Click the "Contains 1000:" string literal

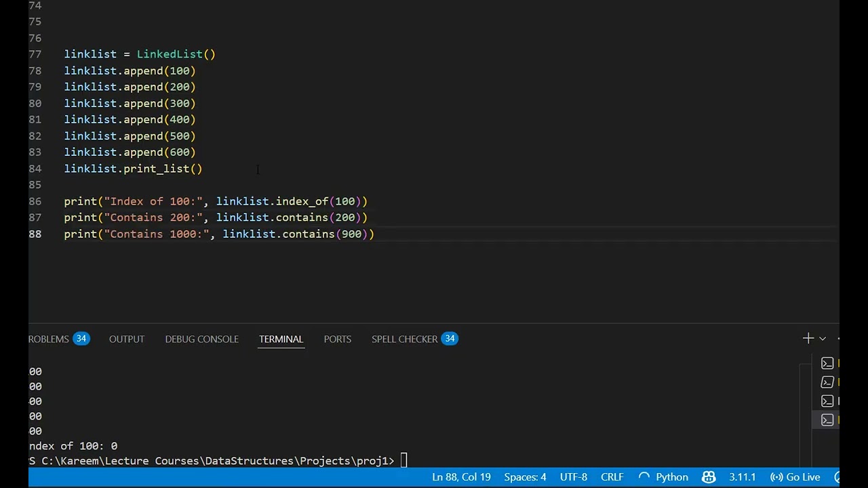pyautogui.click(x=157, y=234)
